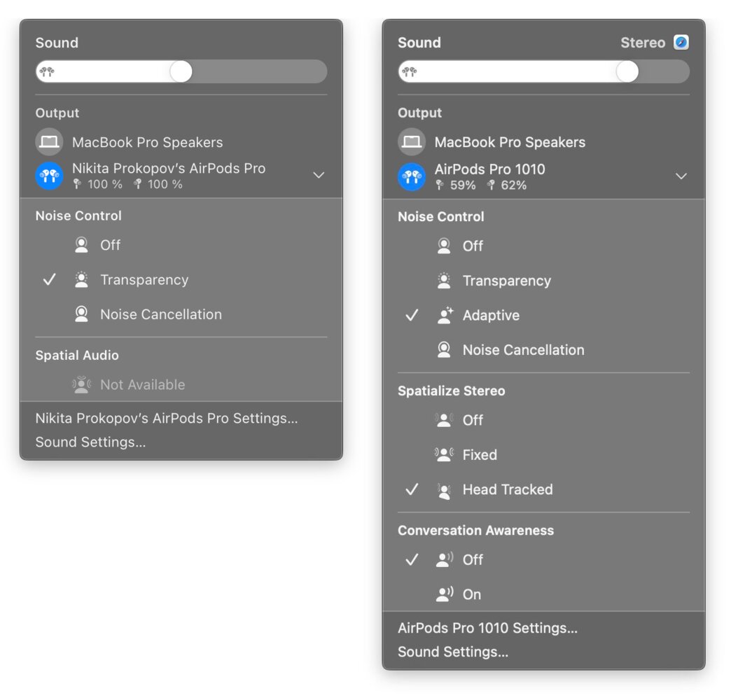Choose Head Tracked spatial audio
Screen dimensions: 731x700
click(x=543, y=489)
